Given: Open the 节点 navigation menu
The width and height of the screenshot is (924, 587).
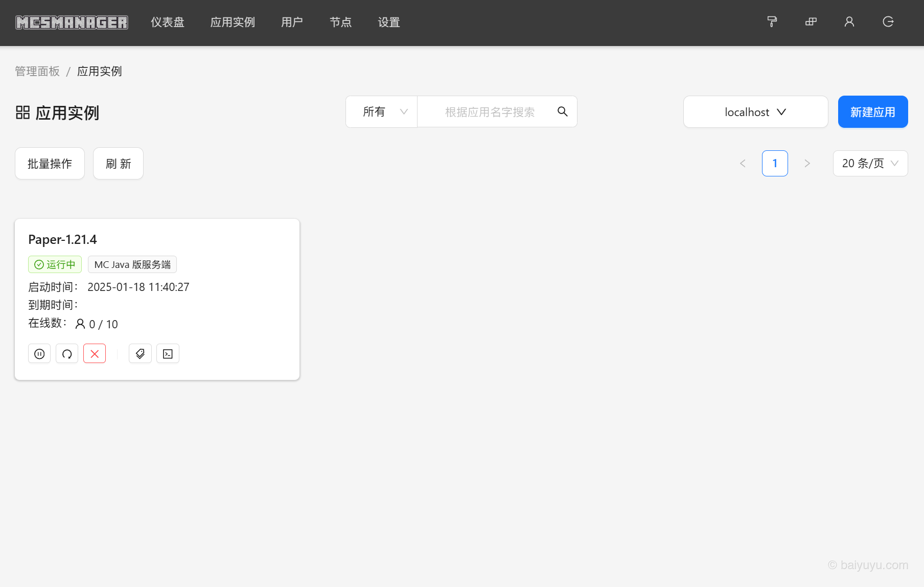Looking at the screenshot, I should (341, 22).
